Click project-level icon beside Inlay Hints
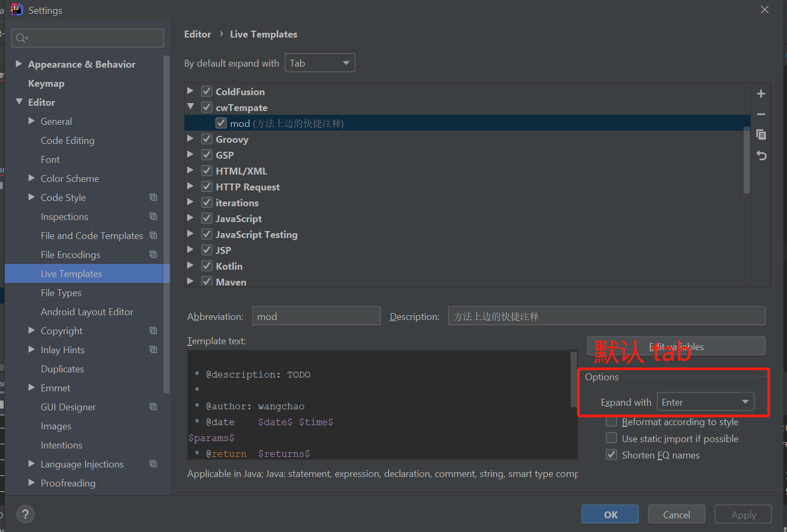 point(153,350)
